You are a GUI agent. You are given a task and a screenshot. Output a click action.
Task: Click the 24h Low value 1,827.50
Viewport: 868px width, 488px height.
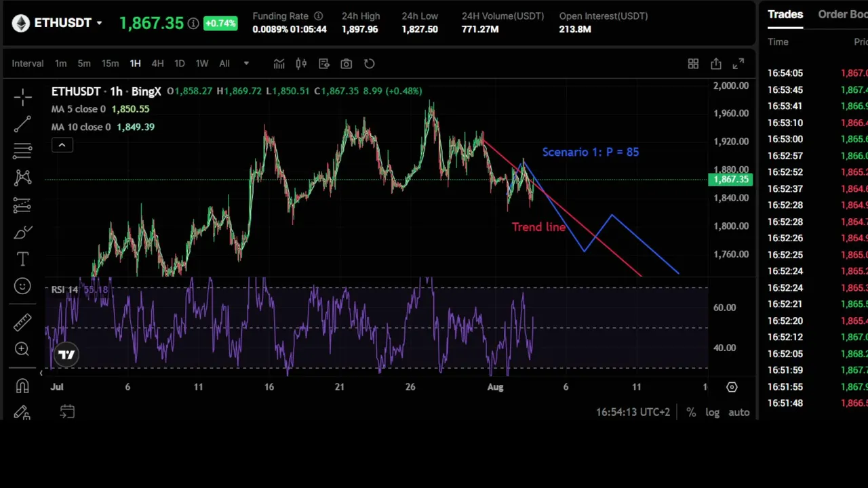(x=420, y=30)
